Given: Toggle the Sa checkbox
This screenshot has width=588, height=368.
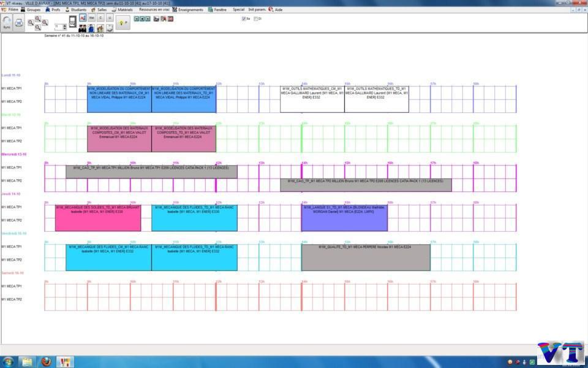Looking at the screenshot, I should [244, 18].
